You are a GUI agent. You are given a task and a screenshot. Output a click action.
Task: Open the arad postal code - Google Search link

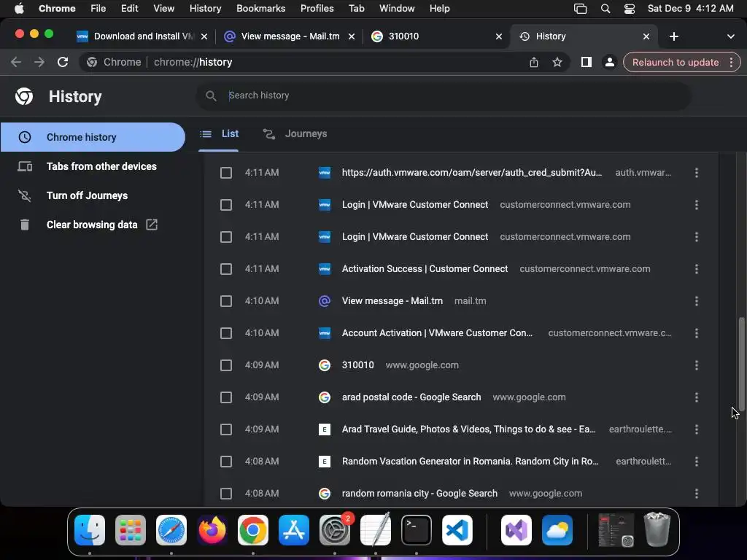tap(411, 397)
